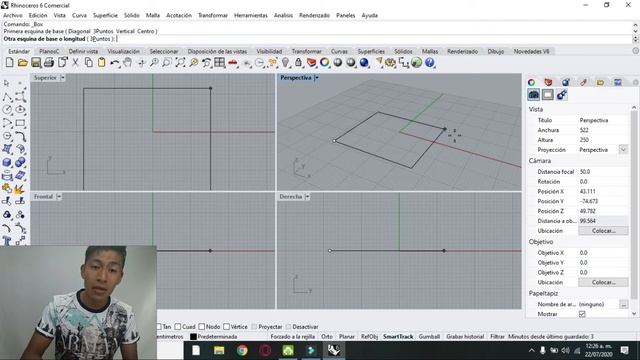Image resolution: width=640 pixels, height=360 pixels.
Task: Toggle SmartTrack in status bar
Action: coord(398,336)
